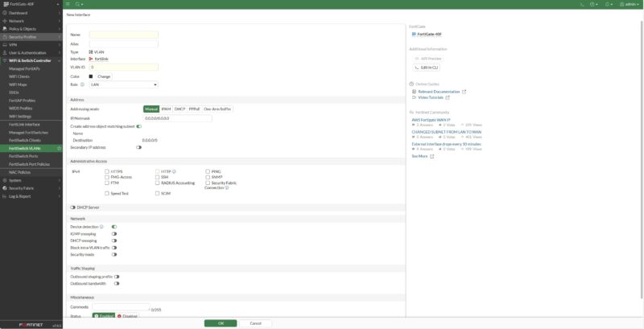Screen dimensions: 644x329
Task: Open WiFi Clients page
Action: click(19, 76)
